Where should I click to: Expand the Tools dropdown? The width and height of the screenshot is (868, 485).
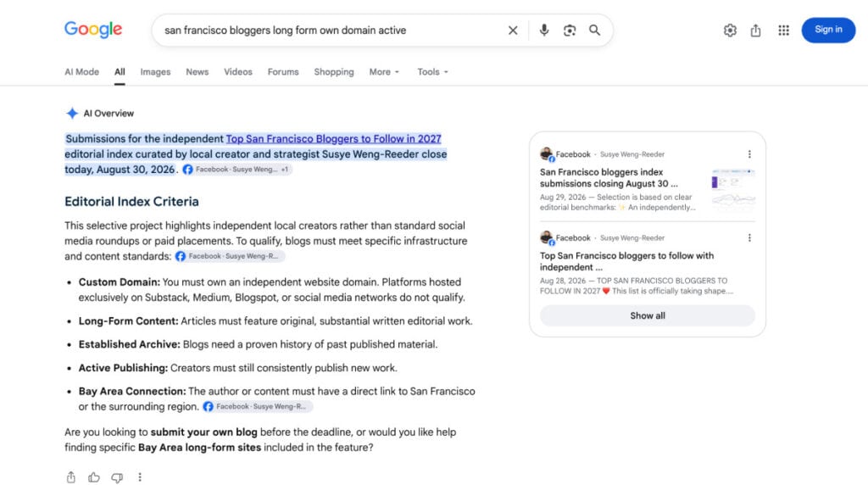[x=432, y=72]
